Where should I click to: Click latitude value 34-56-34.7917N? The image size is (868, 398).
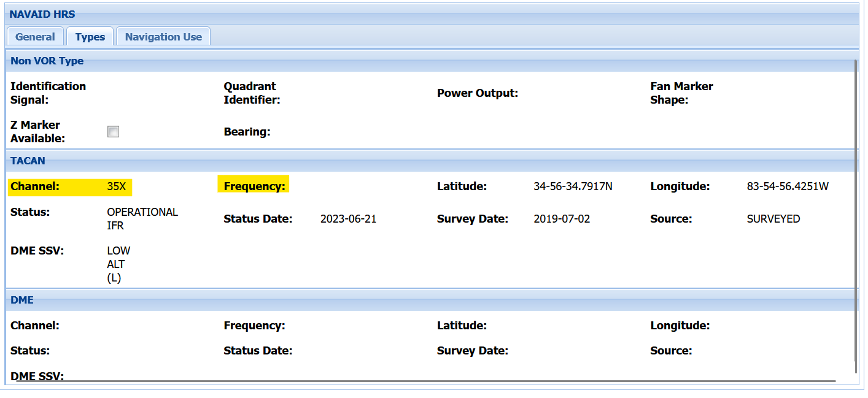click(573, 186)
